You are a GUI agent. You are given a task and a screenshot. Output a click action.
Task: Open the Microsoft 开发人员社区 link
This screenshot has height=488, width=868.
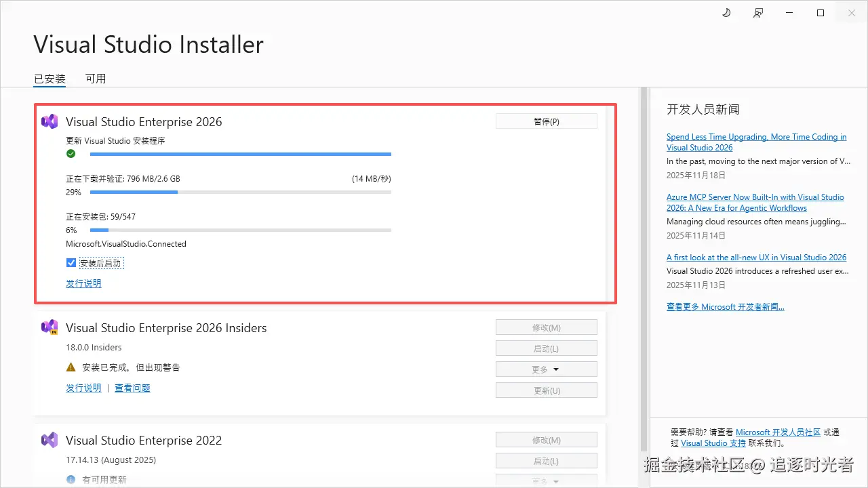pyautogui.click(x=778, y=432)
